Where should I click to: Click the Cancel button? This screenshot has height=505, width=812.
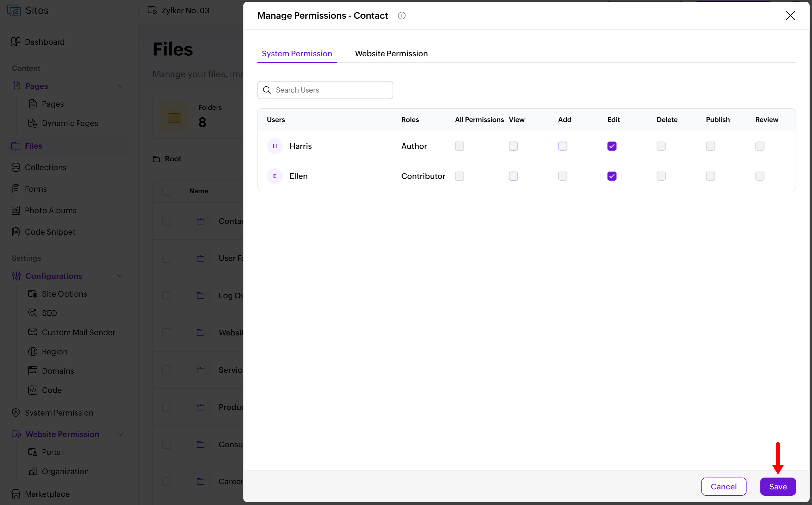pyautogui.click(x=723, y=487)
